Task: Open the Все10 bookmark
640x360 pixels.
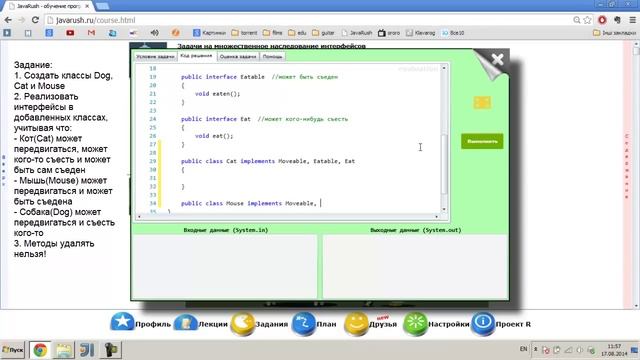Action: coord(453,33)
